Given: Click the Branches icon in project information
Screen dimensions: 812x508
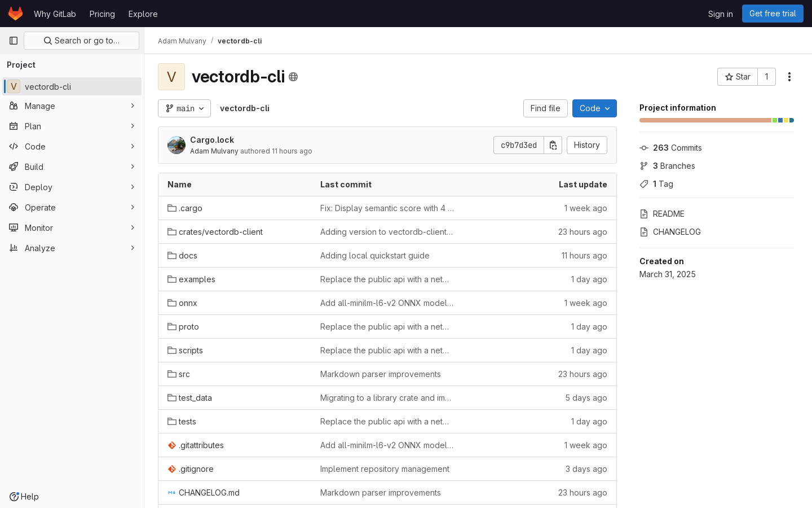Looking at the screenshot, I should click(644, 166).
